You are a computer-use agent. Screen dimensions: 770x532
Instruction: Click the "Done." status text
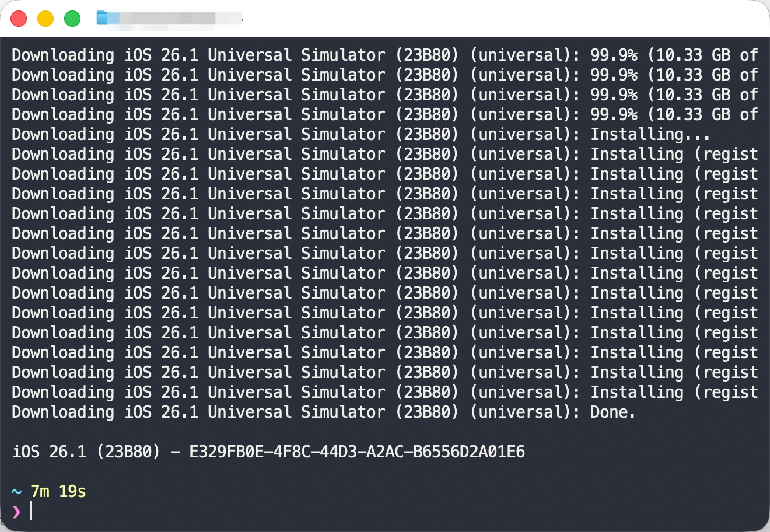[612, 412]
